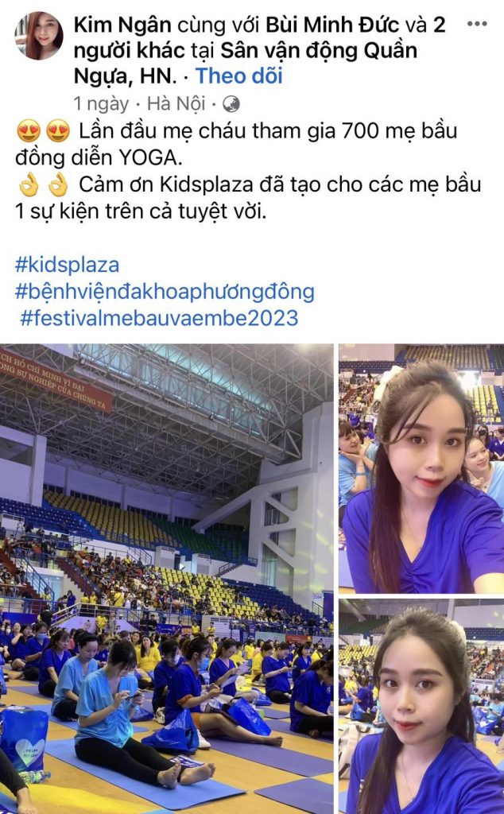The width and height of the screenshot is (504, 814).
Task: Click the Hà Nội location text
Action: point(176,104)
